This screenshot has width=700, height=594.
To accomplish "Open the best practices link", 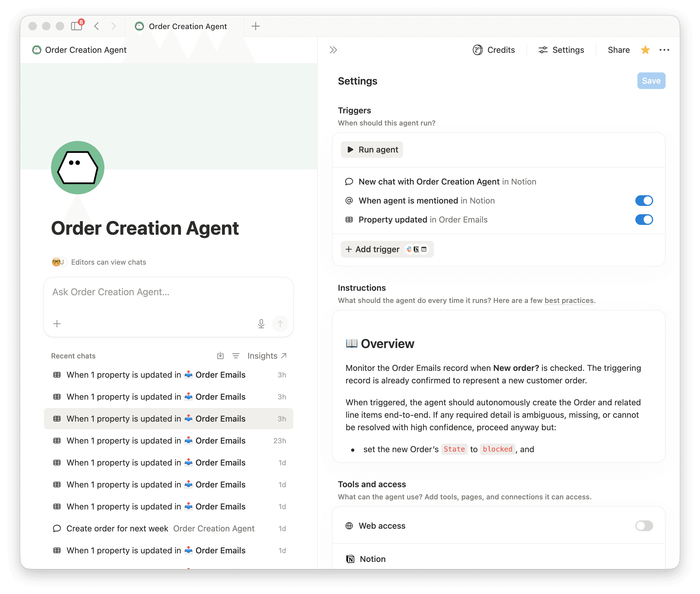I will point(569,300).
